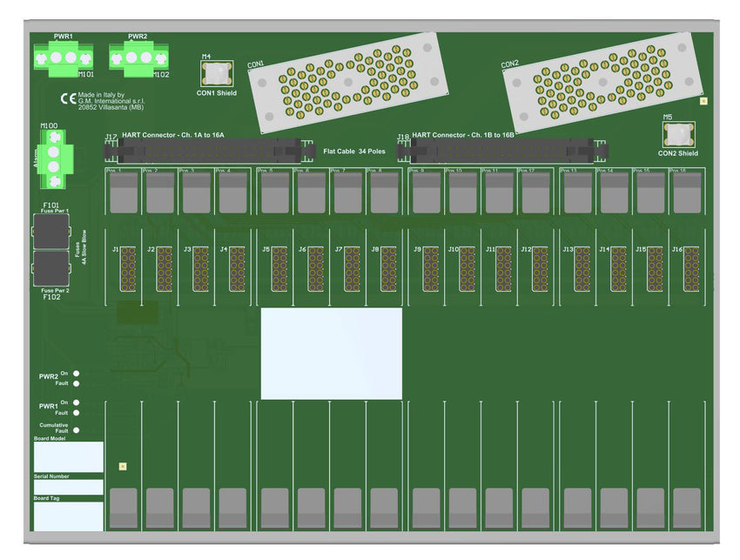Select the M100 Alarm terminal block

(x=53, y=164)
